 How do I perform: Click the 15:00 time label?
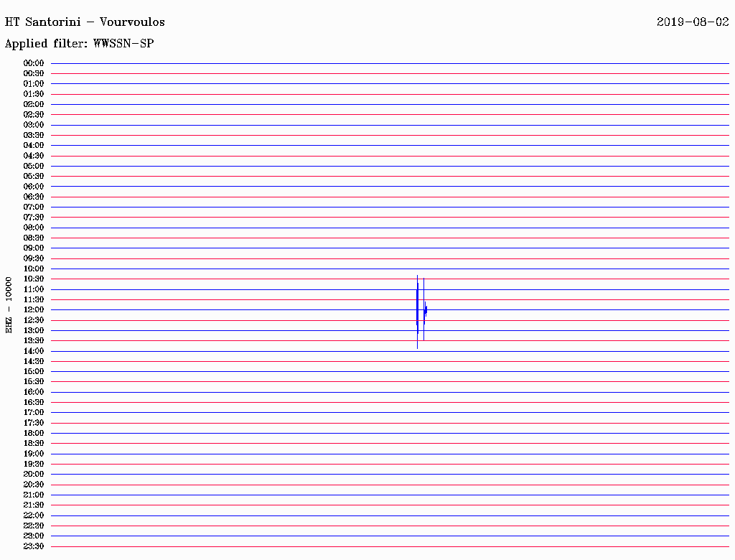[x=34, y=371]
